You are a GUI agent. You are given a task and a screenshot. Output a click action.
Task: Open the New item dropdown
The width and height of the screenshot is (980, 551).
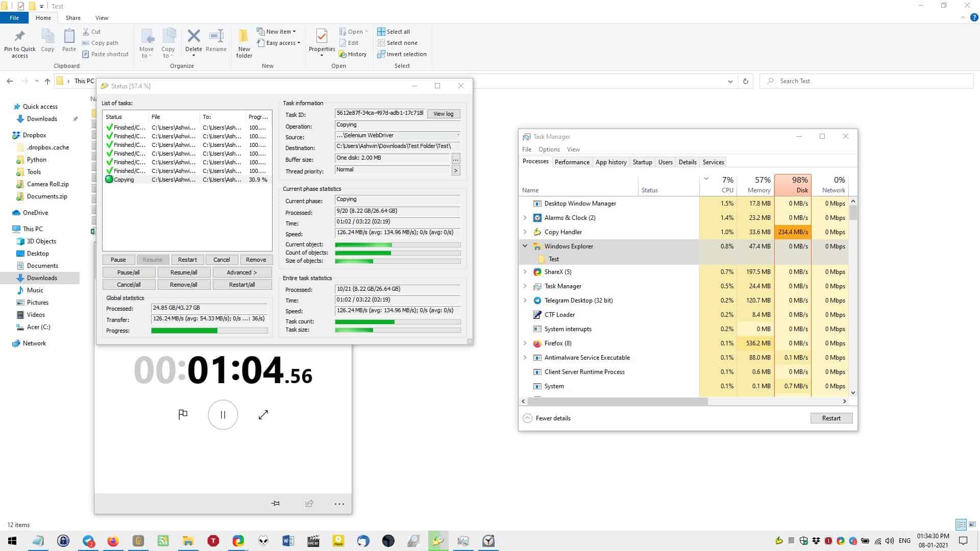(276, 32)
